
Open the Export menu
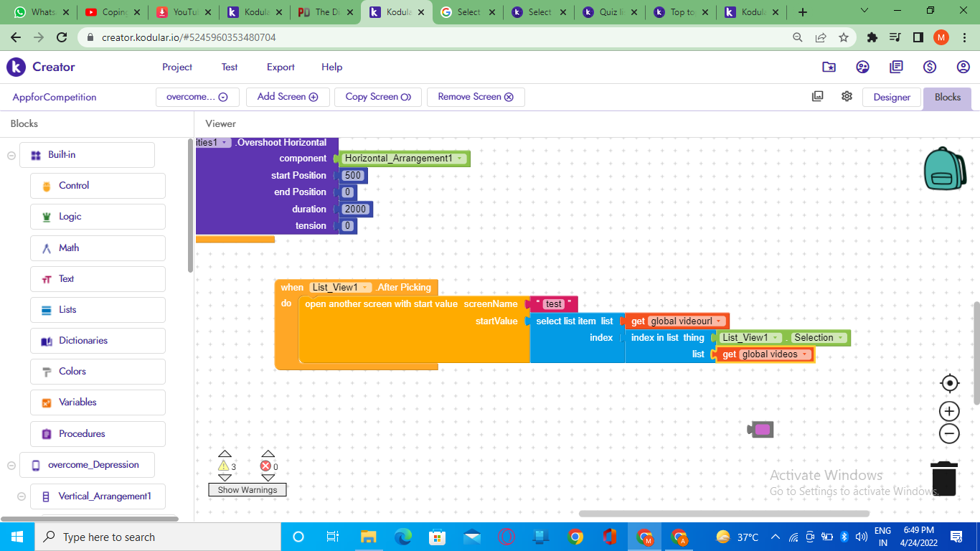pyautogui.click(x=281, y=67)
